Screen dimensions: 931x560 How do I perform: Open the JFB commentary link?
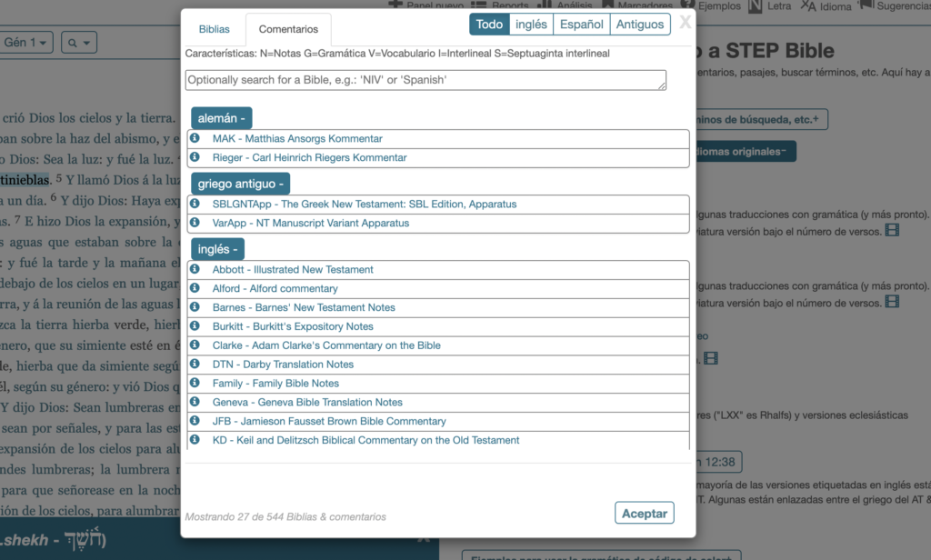click(329, 421)
